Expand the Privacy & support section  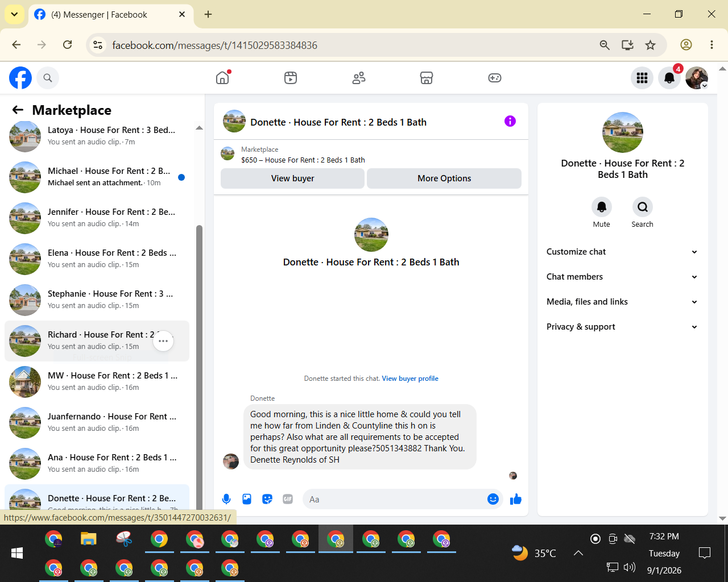[622, 327]
